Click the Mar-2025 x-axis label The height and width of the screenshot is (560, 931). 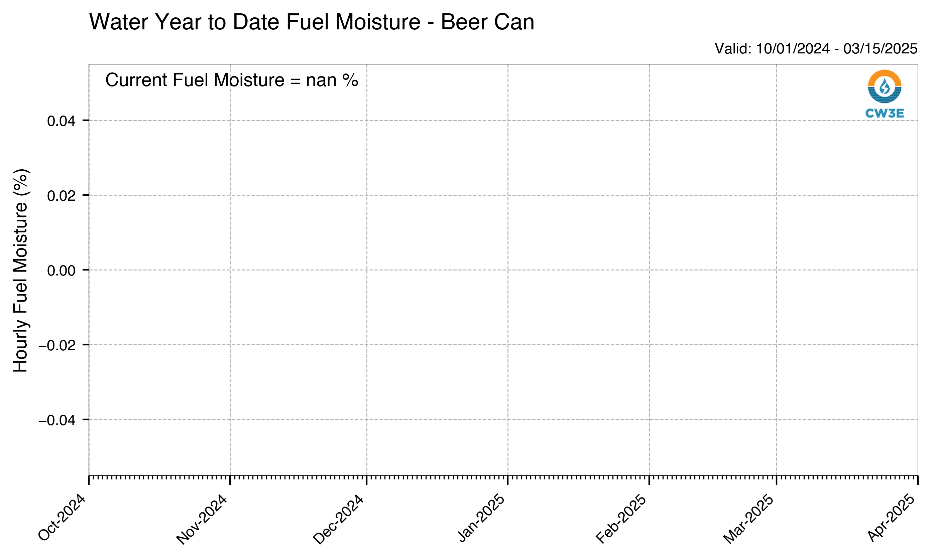click(749, 519)
